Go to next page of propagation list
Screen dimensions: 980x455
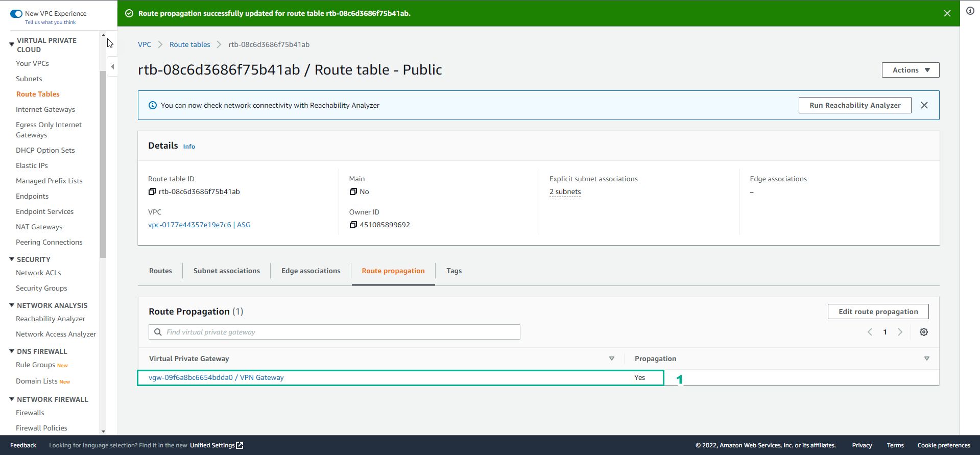900,332
